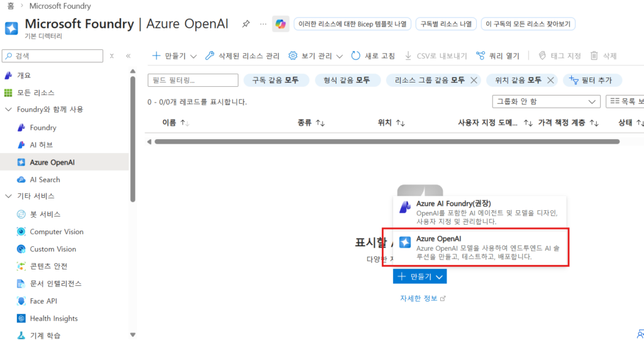Select Face API from sidebar
The height and width of the screenshot is (340, 644).
coord(45,301)
